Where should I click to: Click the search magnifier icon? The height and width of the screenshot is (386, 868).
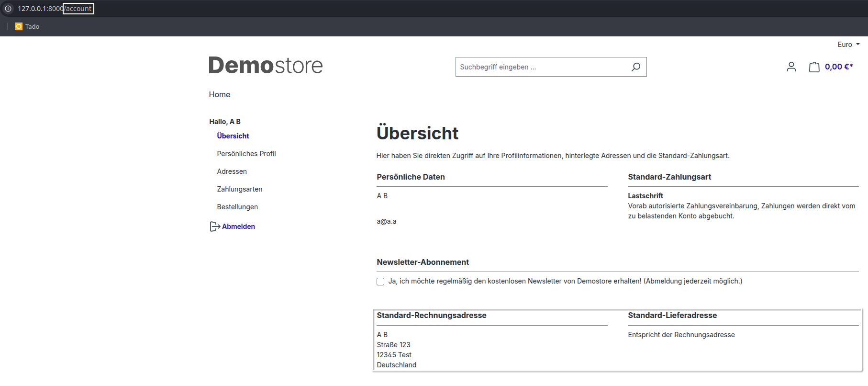[x=636, y=67]
